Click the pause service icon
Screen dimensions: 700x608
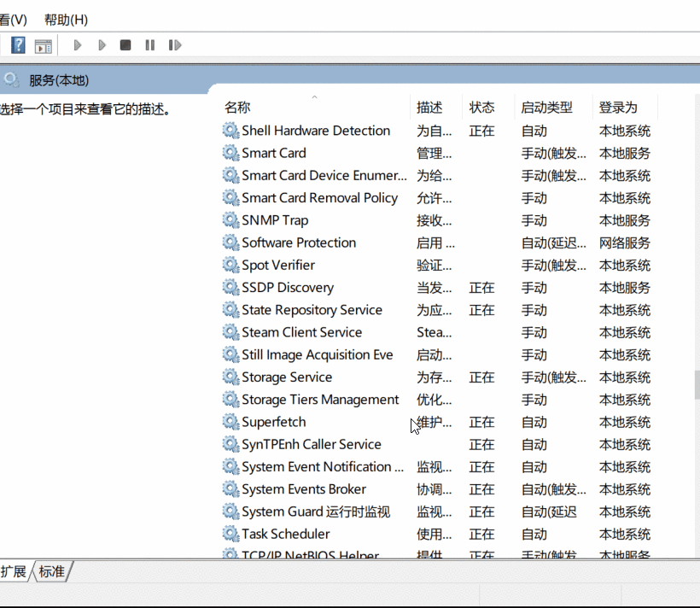click(149, 44)
